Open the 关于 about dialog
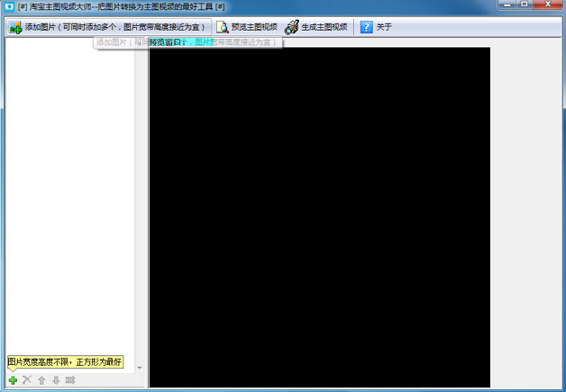566x392 pixels. pos(376,27)
